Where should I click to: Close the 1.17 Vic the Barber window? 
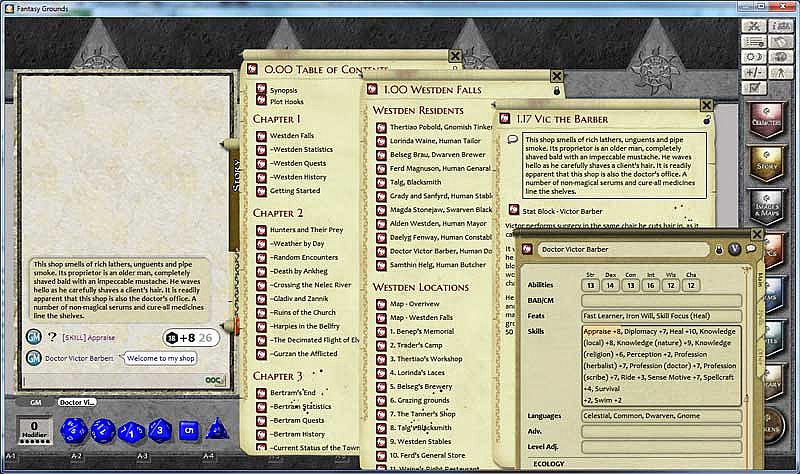706,105
